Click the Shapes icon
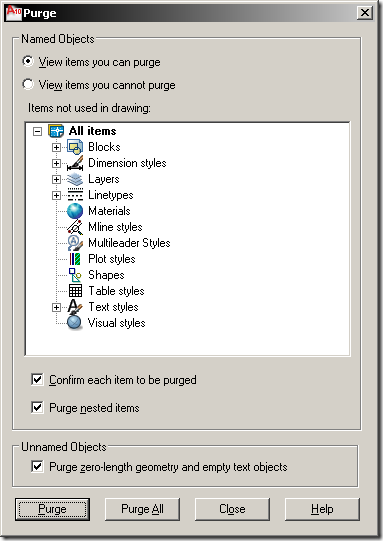 coord(75,275)
